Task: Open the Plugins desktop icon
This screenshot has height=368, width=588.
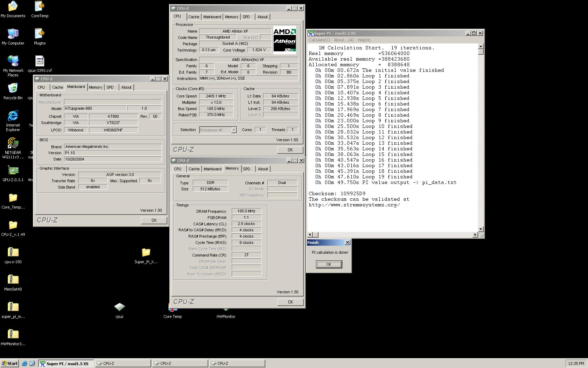Action: [40, 36]
